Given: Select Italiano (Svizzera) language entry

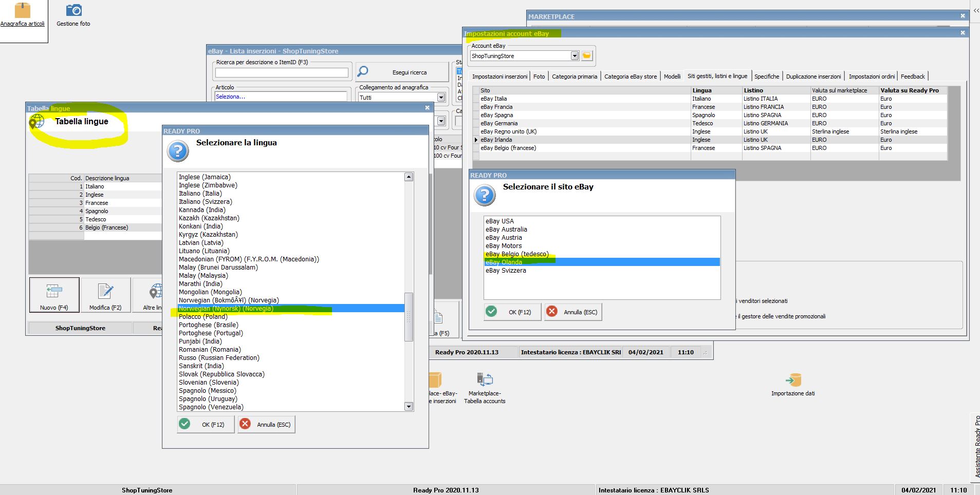Looking at the screenshot, I should [x=291, y=202].
